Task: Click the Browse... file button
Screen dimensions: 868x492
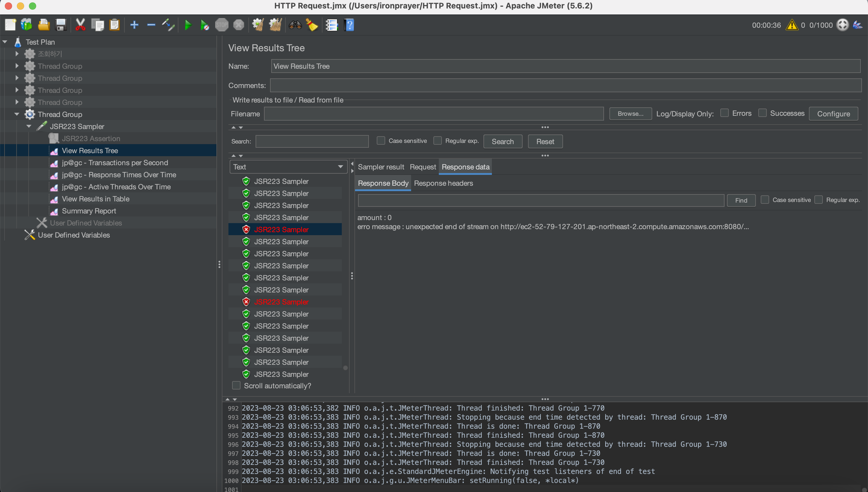Action: point(630,114)
